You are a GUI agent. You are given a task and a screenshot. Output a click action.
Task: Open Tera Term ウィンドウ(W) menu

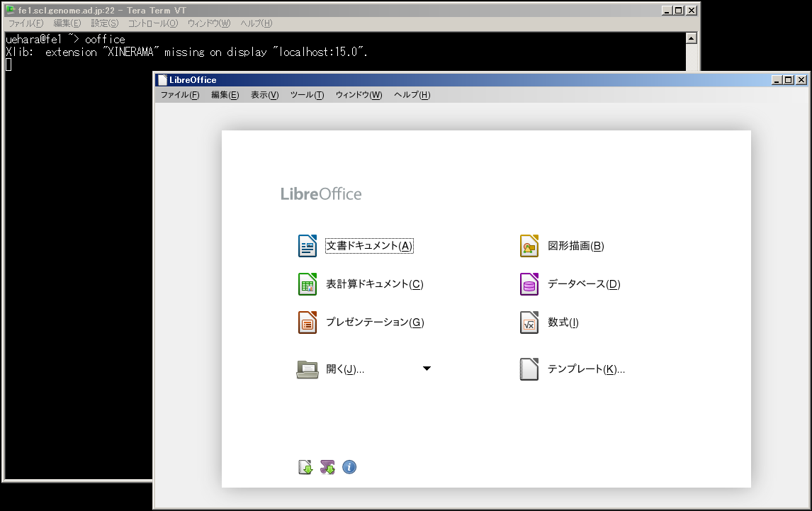click(x=209, y=23)
